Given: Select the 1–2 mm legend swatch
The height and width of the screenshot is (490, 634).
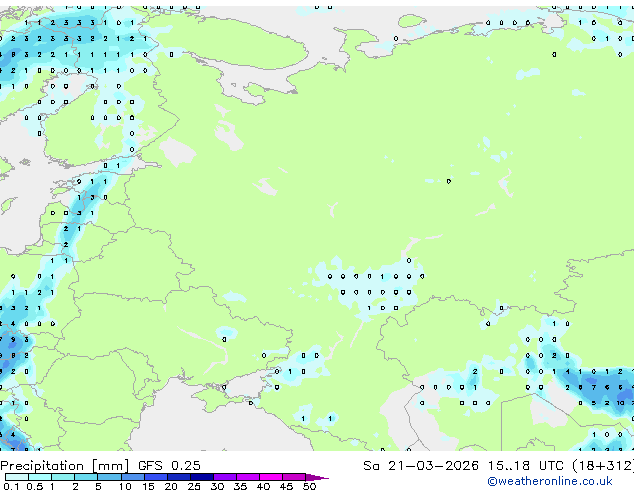Looking at the screenshot, I should pos(63,477).
